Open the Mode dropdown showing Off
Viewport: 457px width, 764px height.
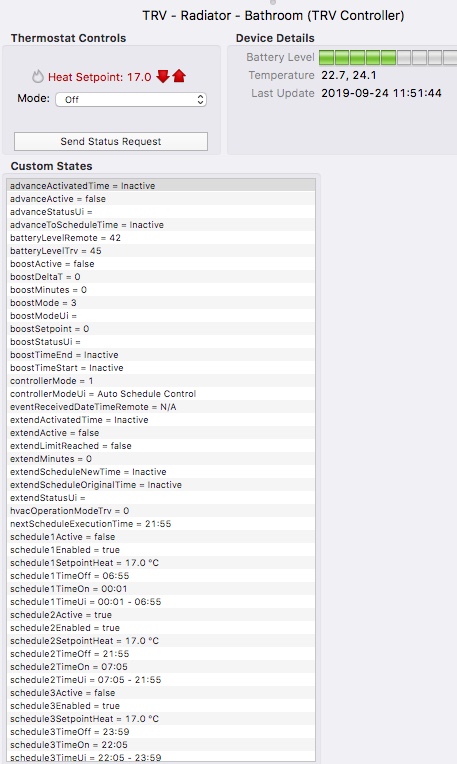pos(131,99)
